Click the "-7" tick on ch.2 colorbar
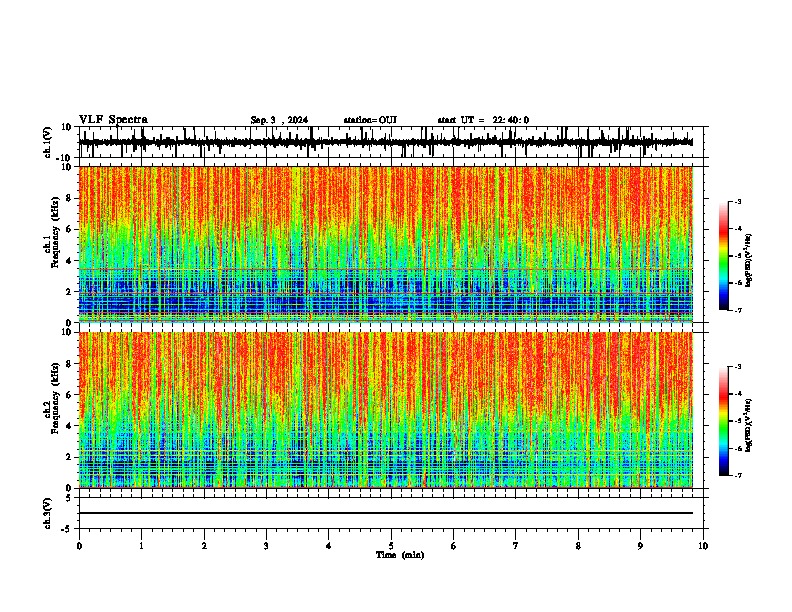The image size is (792, 612). 738,475
